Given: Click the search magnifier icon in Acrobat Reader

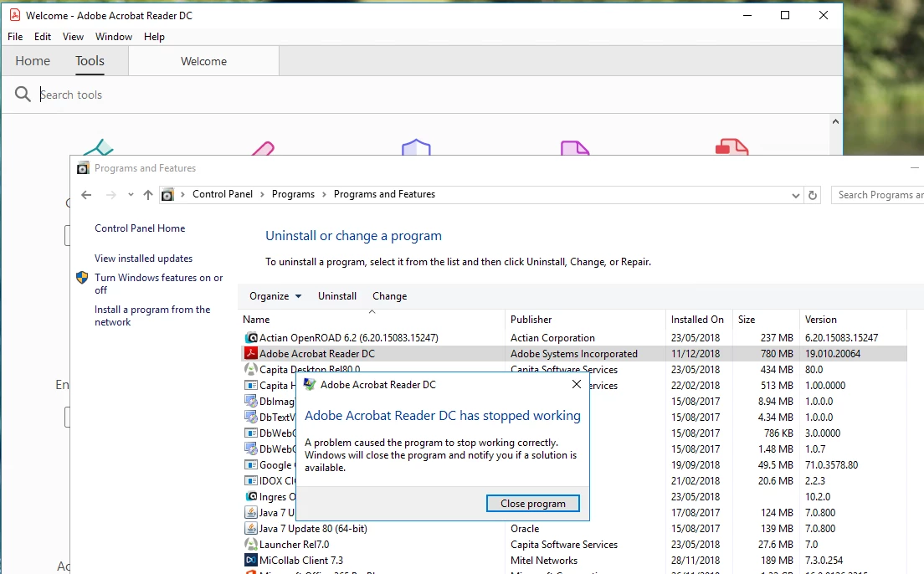Looking at the screenshot, I should click(23, 95).
